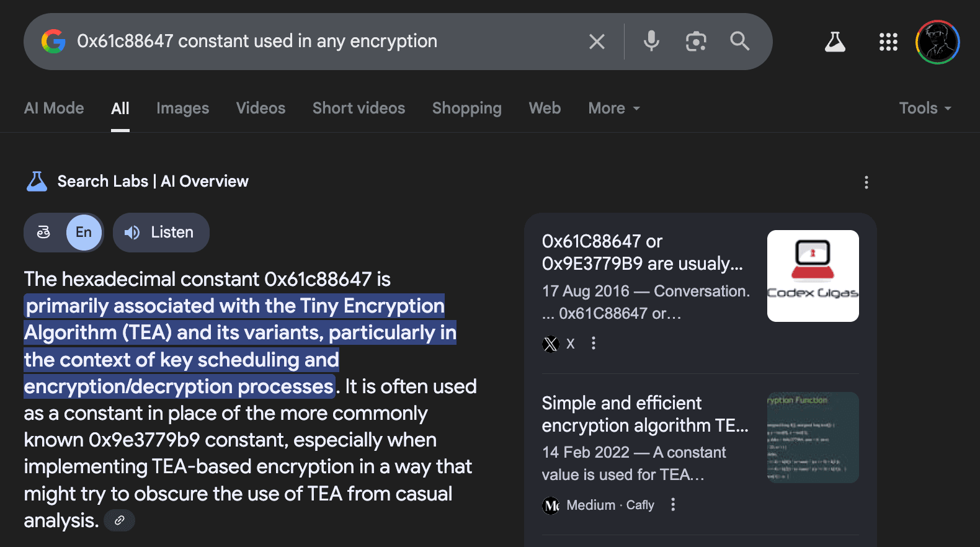Select the En language toggle
Screen dimensions: 980x547
click(84, 232)
